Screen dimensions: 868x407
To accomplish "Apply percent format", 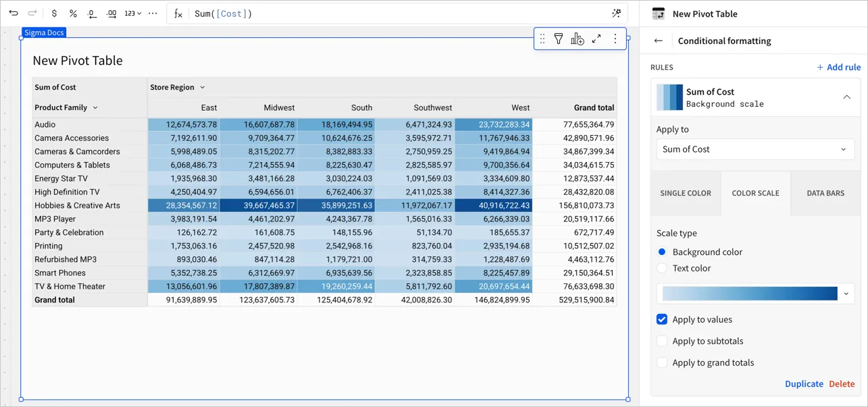I will [x=74, y=13].
